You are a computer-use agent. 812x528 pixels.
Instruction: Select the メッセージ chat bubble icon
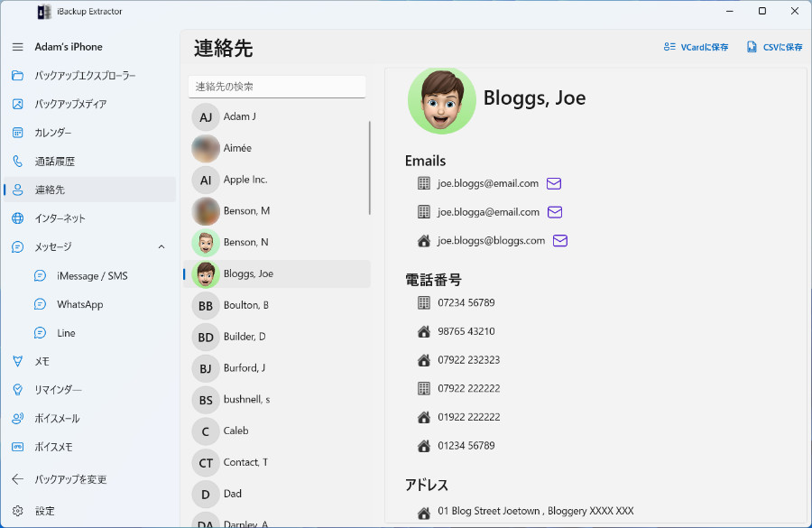[18, 246]
